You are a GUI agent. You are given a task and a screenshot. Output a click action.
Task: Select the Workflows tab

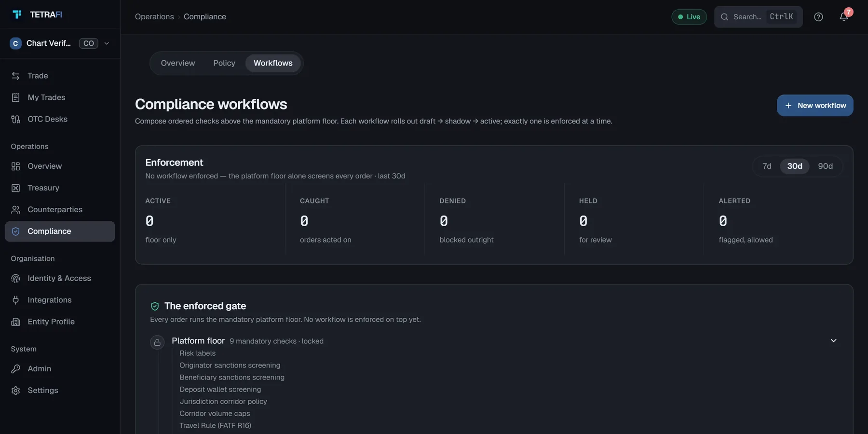tap(273, 63)
